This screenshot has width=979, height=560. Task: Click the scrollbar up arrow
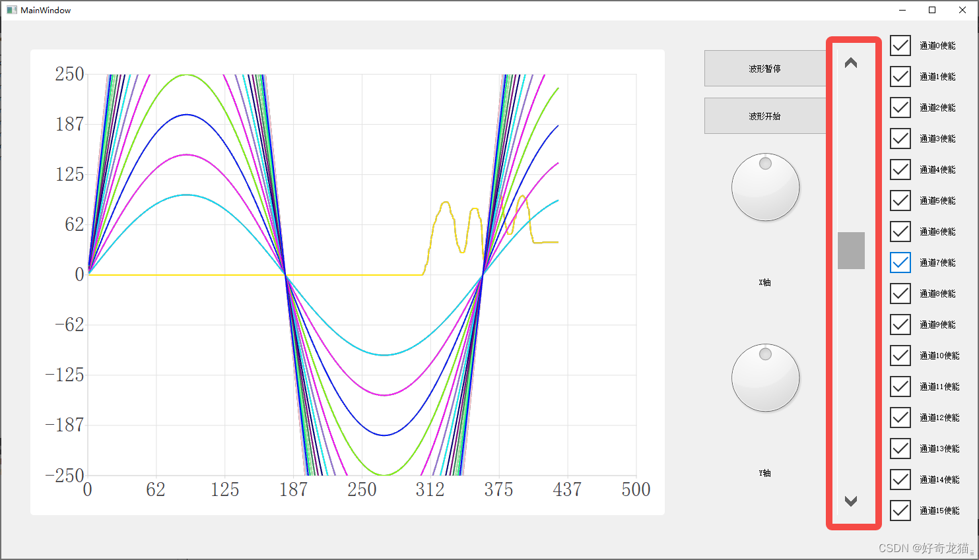click(x=851, y=63)
